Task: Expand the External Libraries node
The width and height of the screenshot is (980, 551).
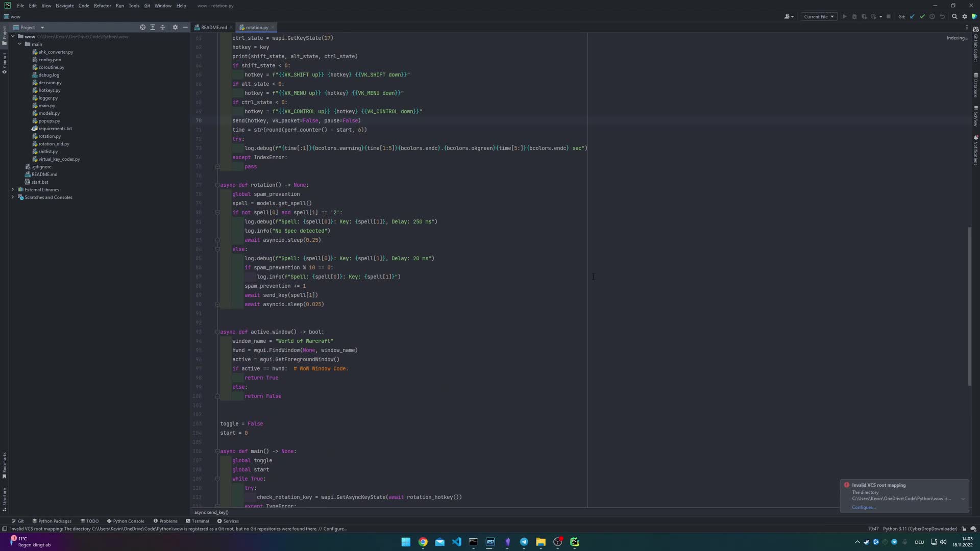Action: (12, 189)
